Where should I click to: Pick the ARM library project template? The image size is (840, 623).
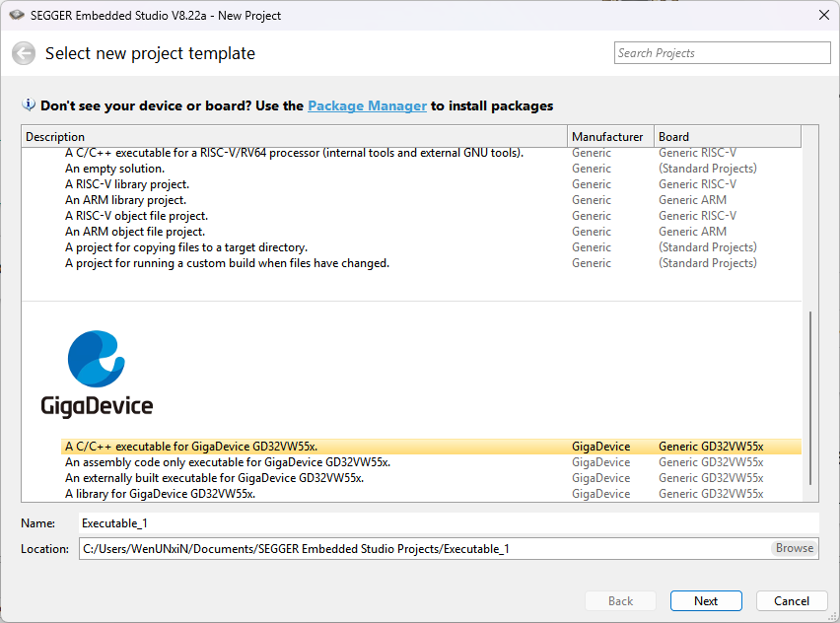[x=125, y=200]
